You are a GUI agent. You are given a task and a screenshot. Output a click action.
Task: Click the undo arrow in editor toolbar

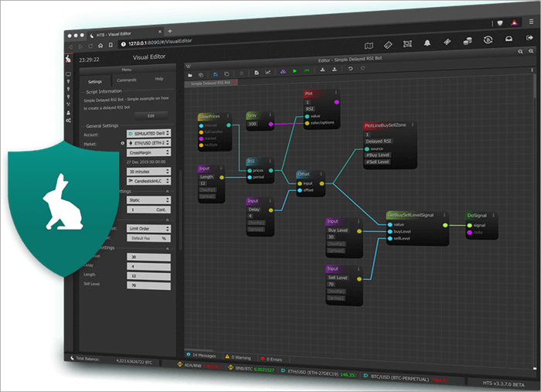[x=350, y=69]
